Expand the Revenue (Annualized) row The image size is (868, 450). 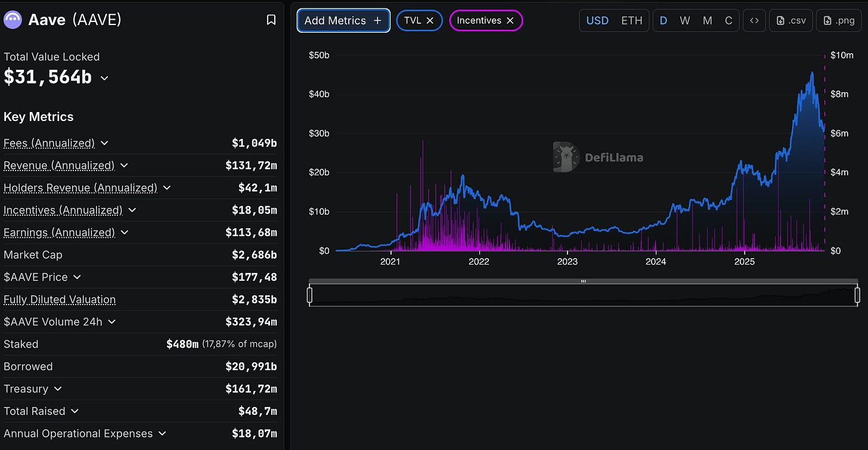coord(124,165)
